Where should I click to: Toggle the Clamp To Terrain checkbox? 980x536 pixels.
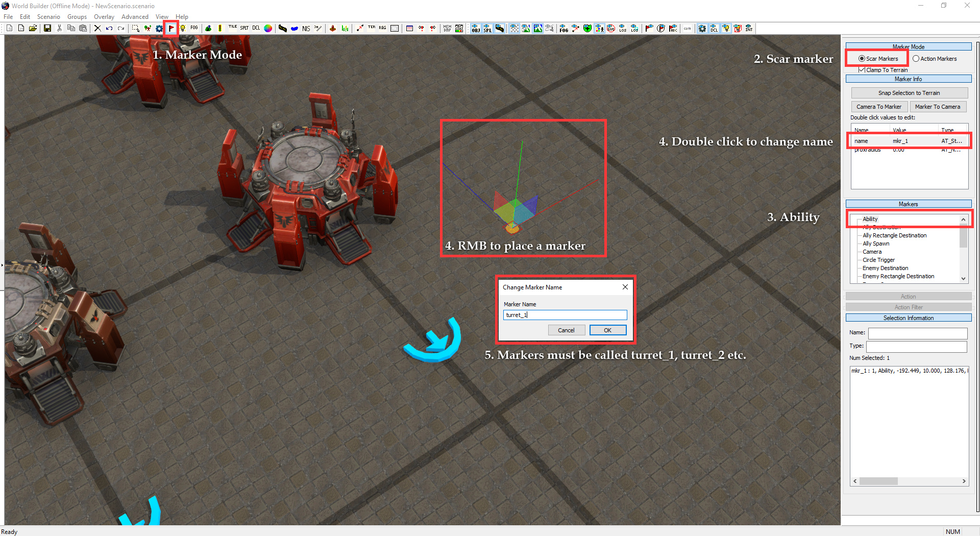click(862, 70)
